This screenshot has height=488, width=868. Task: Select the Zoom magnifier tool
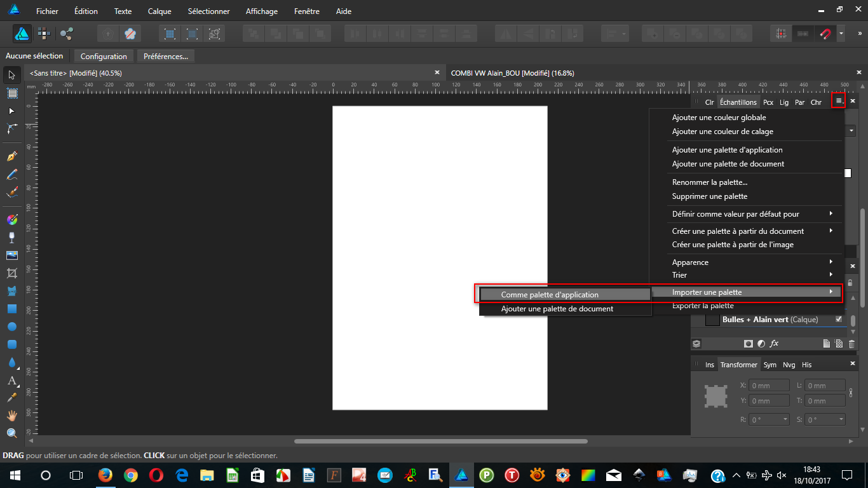click(11, 433)
